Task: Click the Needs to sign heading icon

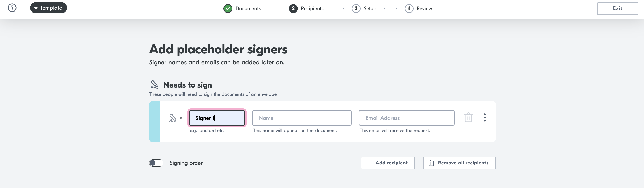Action: click(x=154, y=85)
